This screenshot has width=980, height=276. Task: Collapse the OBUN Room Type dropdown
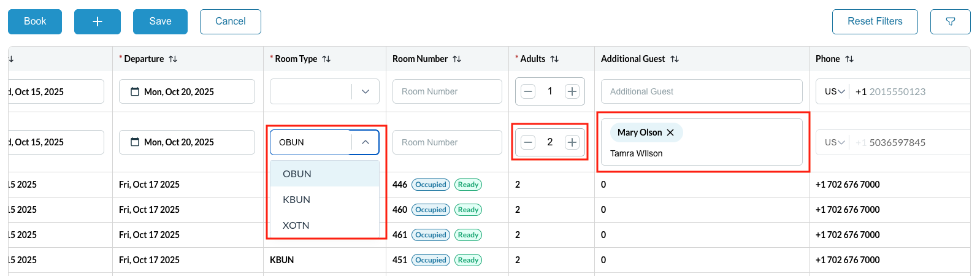[x=366, y=142]
